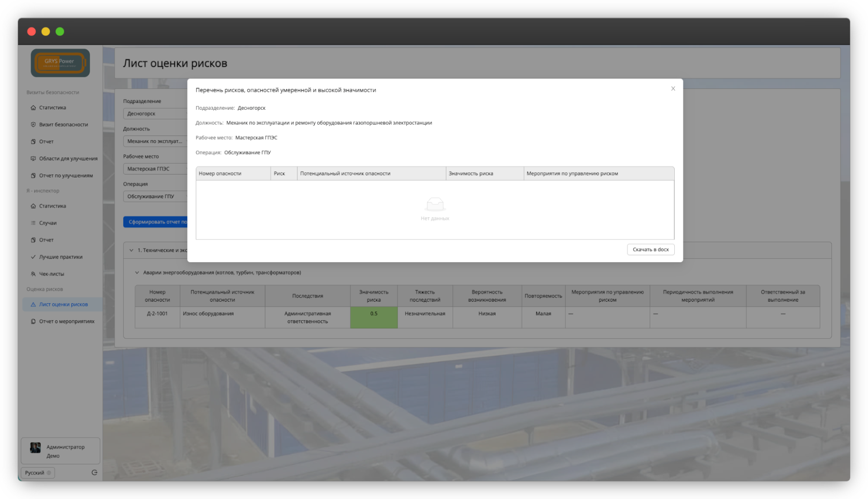Click the Случаи list icon

[33, 223]
